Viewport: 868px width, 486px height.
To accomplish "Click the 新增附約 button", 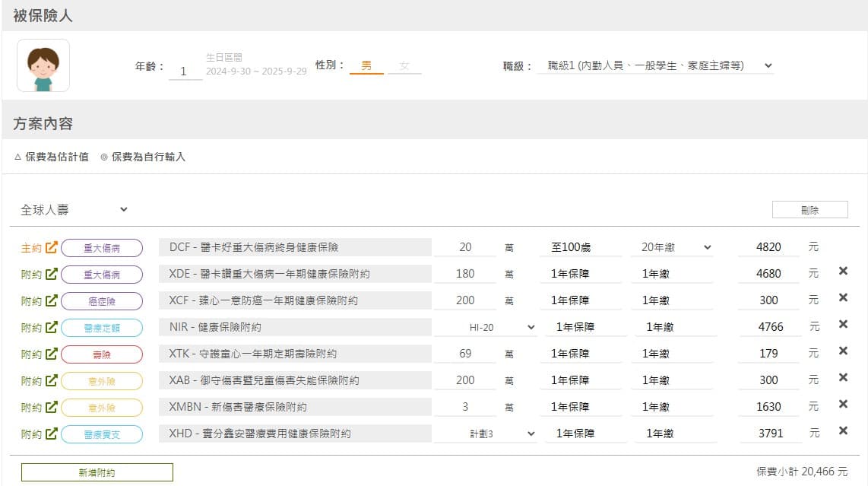I will click(97, 472).
